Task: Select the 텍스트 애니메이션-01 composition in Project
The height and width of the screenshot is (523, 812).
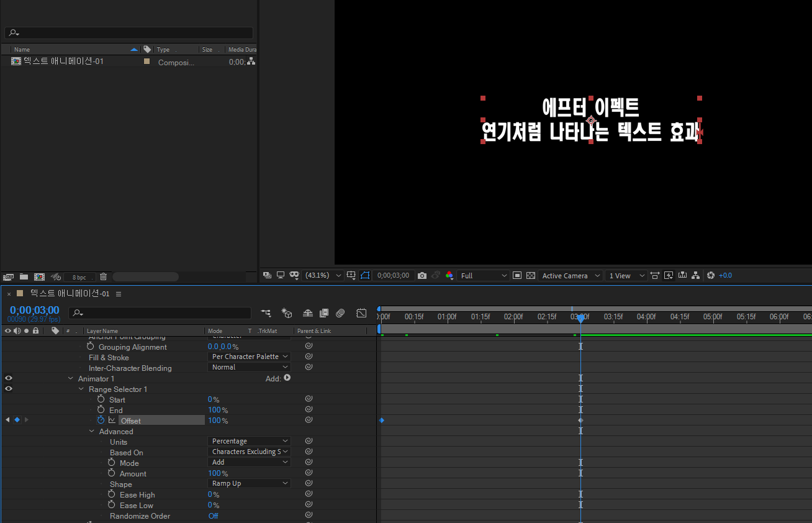Action: (x=63, y=61)
